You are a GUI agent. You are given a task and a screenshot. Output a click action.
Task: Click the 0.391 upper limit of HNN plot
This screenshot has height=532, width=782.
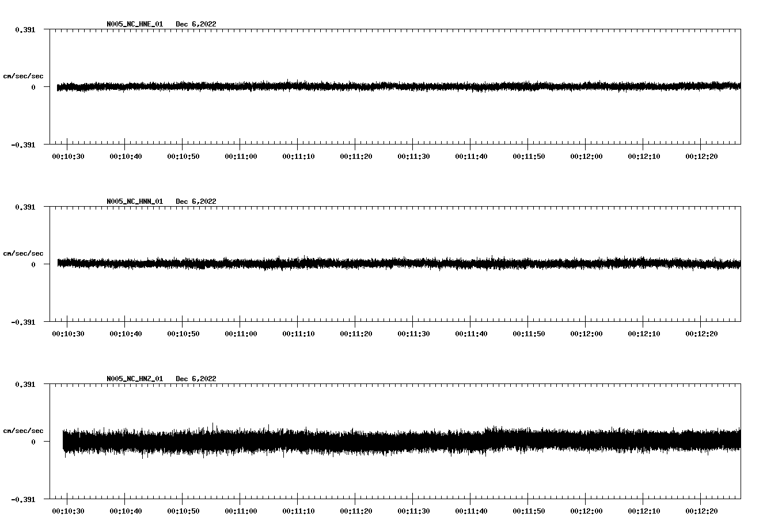click(x=25, y=207)
